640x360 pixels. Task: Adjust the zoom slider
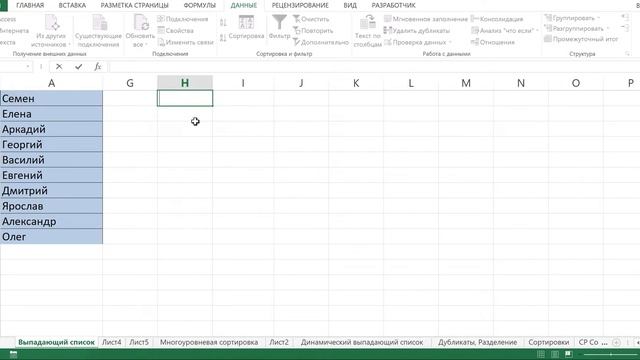611,354
